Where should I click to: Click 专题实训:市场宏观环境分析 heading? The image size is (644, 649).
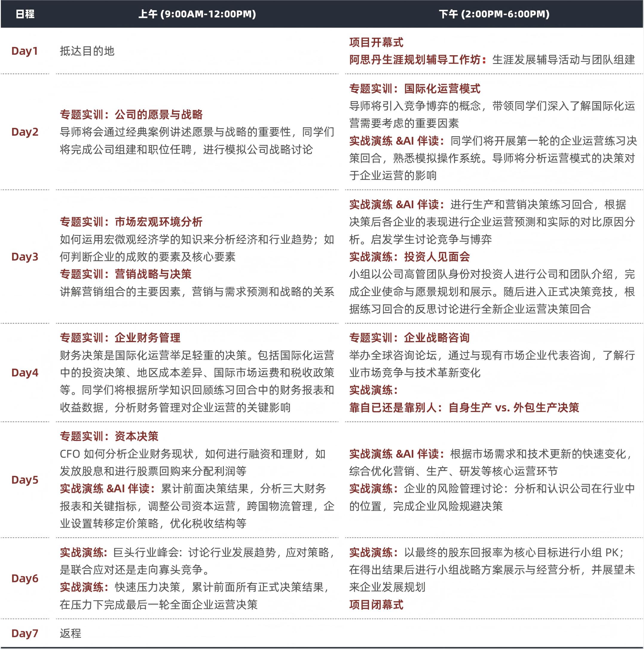(131, 222)
